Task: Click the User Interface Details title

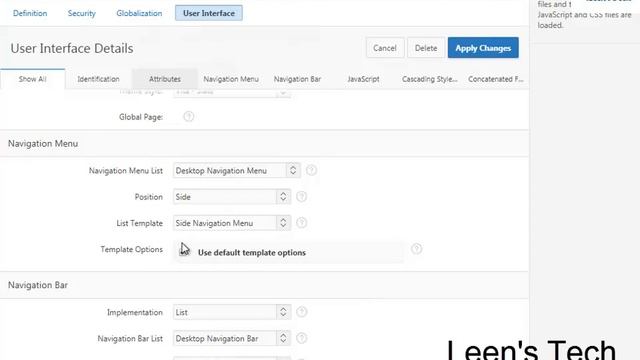Action: [x=72, y=48]
